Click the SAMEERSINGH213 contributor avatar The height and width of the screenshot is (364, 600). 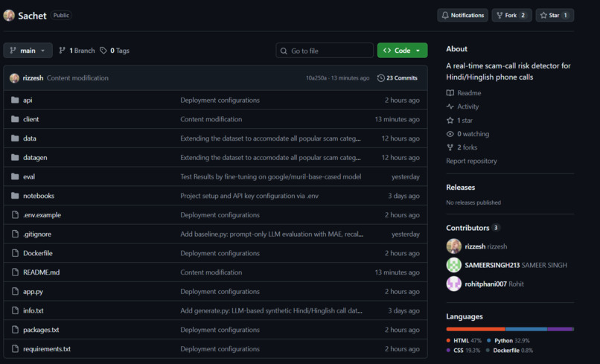(x=454, y=265)
